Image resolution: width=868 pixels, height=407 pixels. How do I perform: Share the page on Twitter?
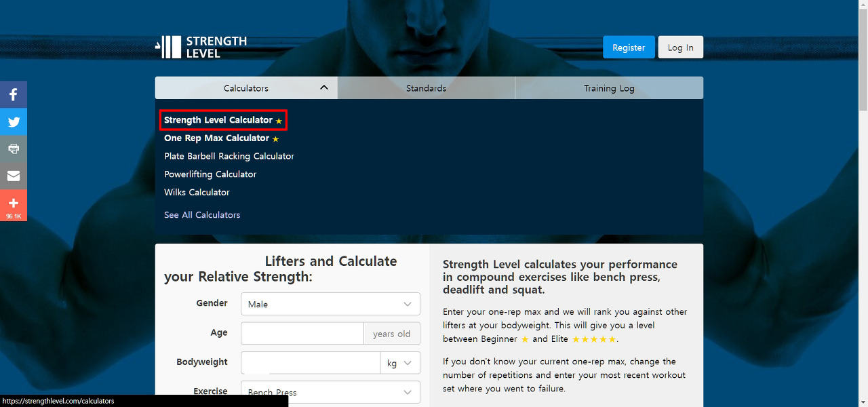pos(14,121)
